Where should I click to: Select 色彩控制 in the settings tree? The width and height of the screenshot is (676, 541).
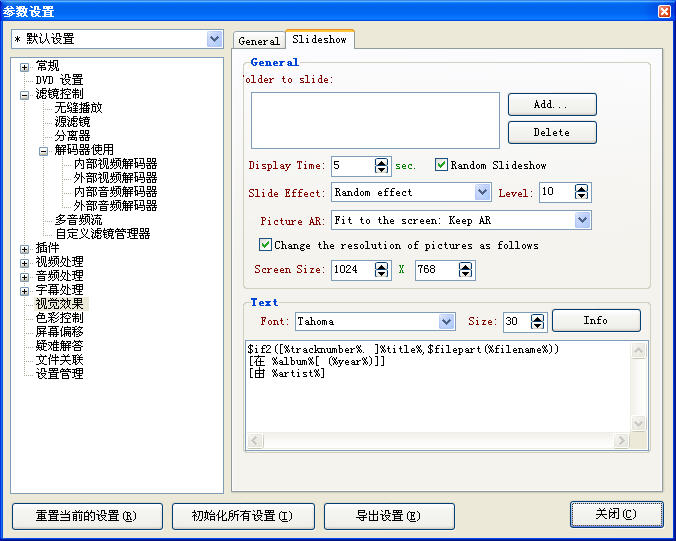[x=59, y=318]
